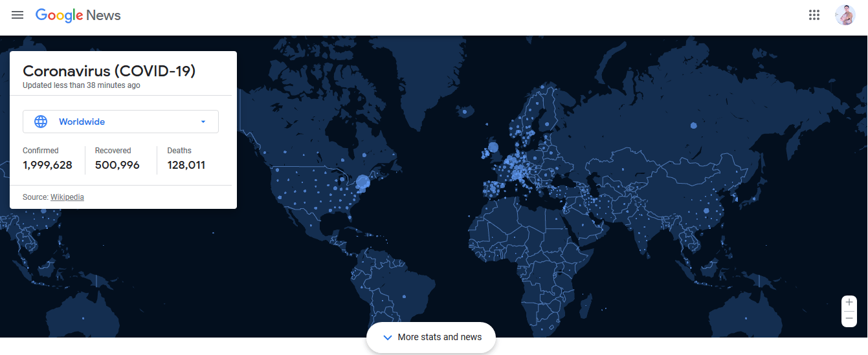Click the Coronavirus (COVID-19) heading
The height and width of the screenshot is (355, 868).
[109, 71]
